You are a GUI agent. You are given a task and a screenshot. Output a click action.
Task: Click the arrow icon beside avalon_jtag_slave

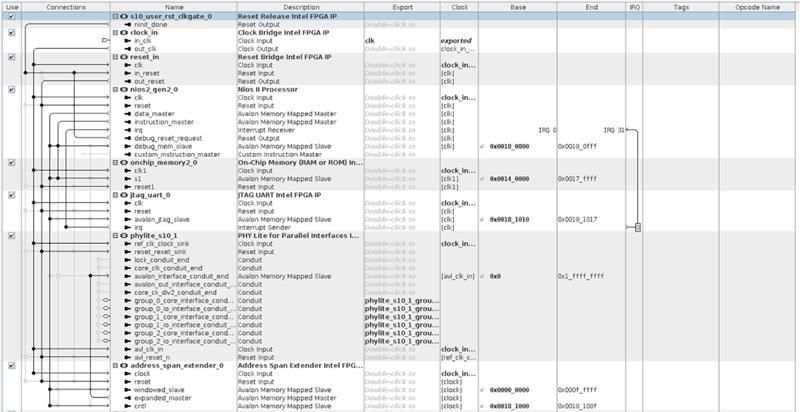[128, 219]
